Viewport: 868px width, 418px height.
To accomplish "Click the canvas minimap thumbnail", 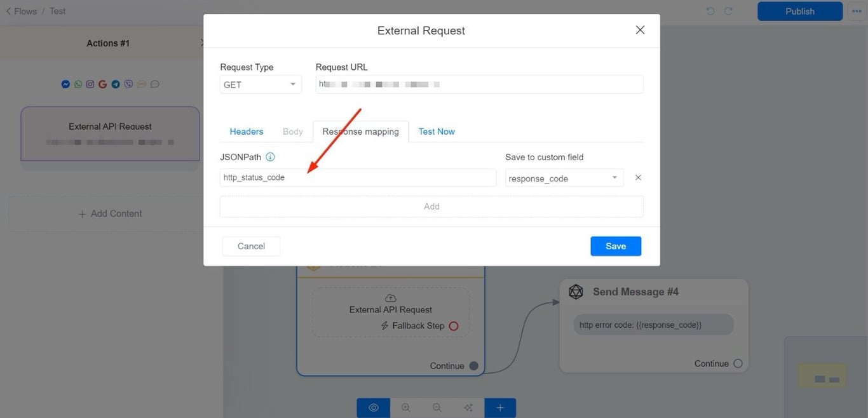I will tap(825, 377).
